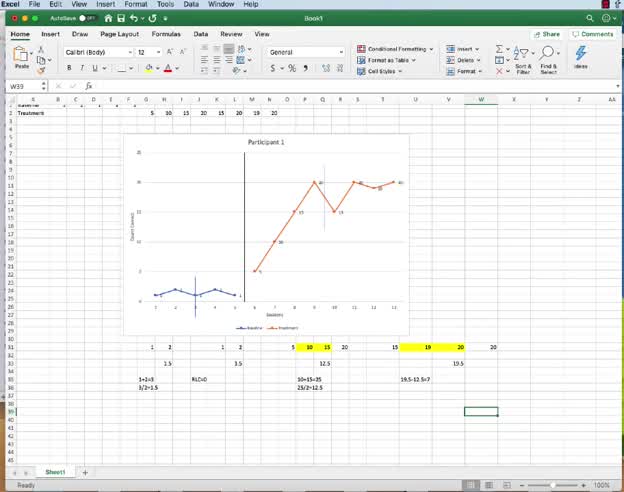Screen dimensions: 624x492
Task: Apply comma style number format
Action: pos(306,68)
